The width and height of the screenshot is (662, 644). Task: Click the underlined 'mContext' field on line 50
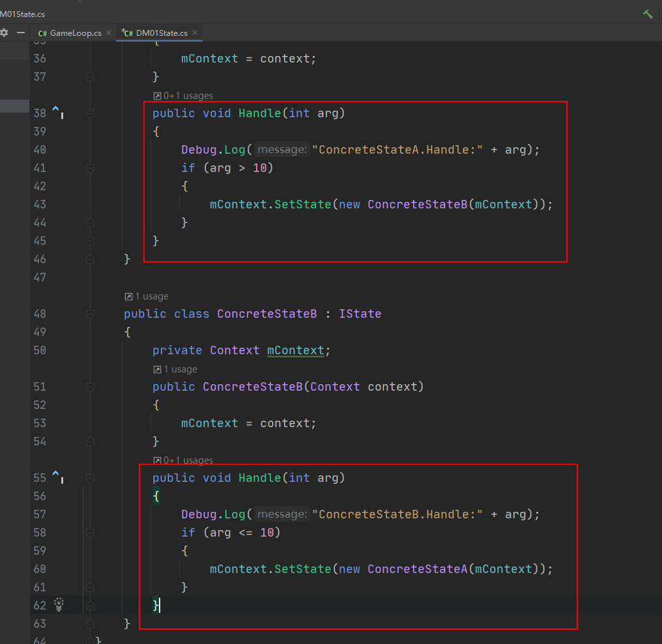296,350
